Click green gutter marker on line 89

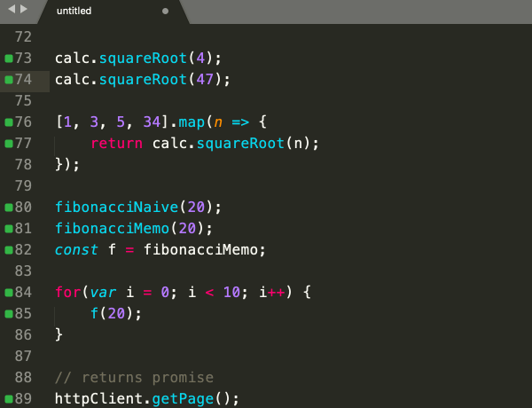(x=9, y=399)
